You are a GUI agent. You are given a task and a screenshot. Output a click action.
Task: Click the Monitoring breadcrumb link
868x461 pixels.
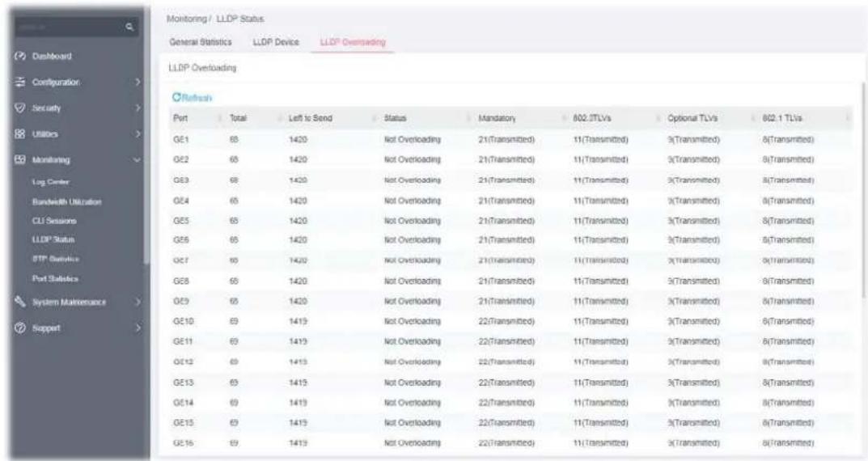point(186,19)
